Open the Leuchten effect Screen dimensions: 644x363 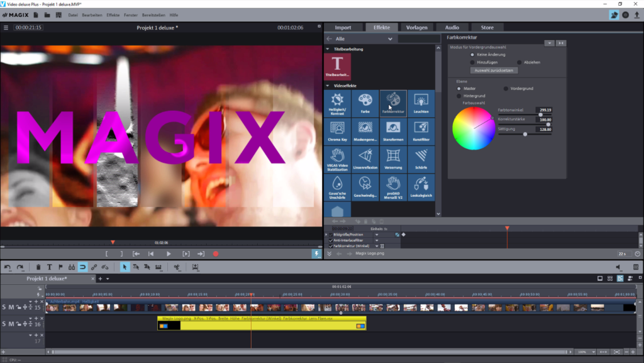(x=421, y=103)
